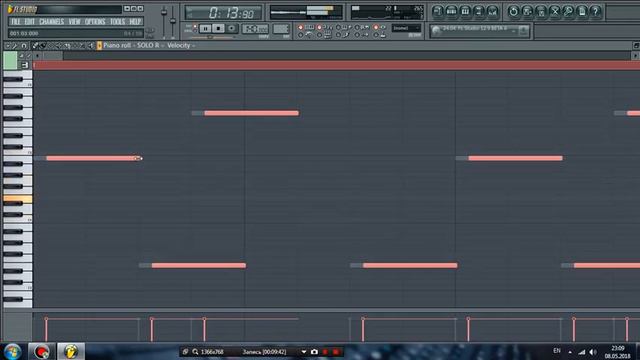
Task: Click the record button in transport
Action: pyautogui.click(x=231, y=29)
